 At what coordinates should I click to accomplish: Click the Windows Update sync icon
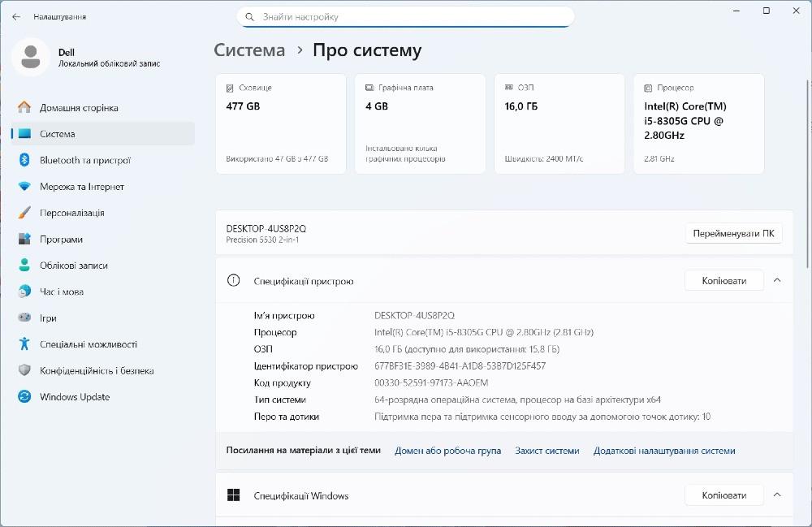click(x=24, y=396)
